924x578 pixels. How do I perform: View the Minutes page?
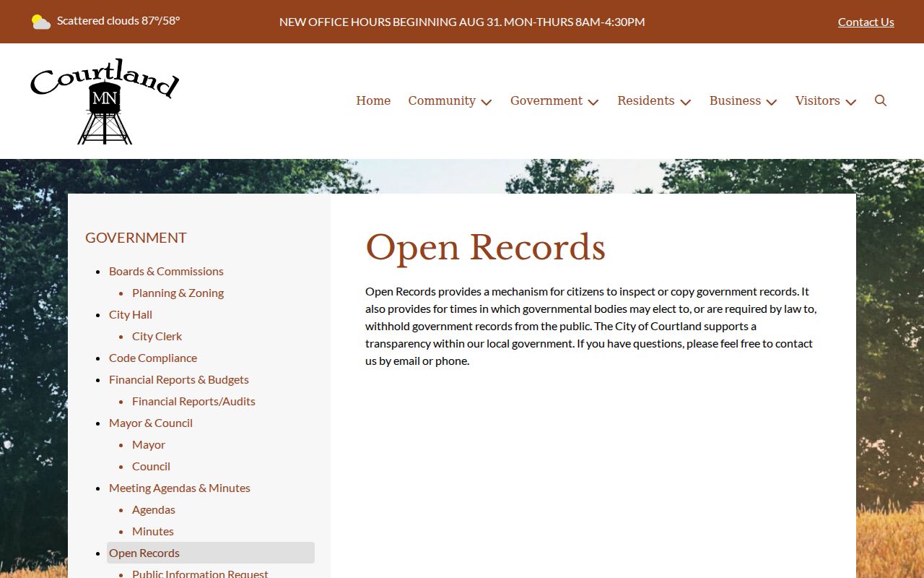click(x=153, y=531)
